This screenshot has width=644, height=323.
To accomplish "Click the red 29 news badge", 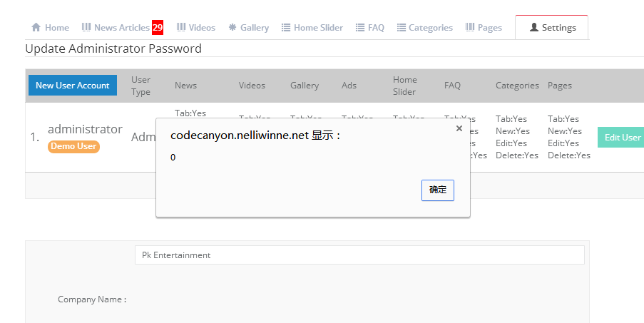I will (158, 28).
